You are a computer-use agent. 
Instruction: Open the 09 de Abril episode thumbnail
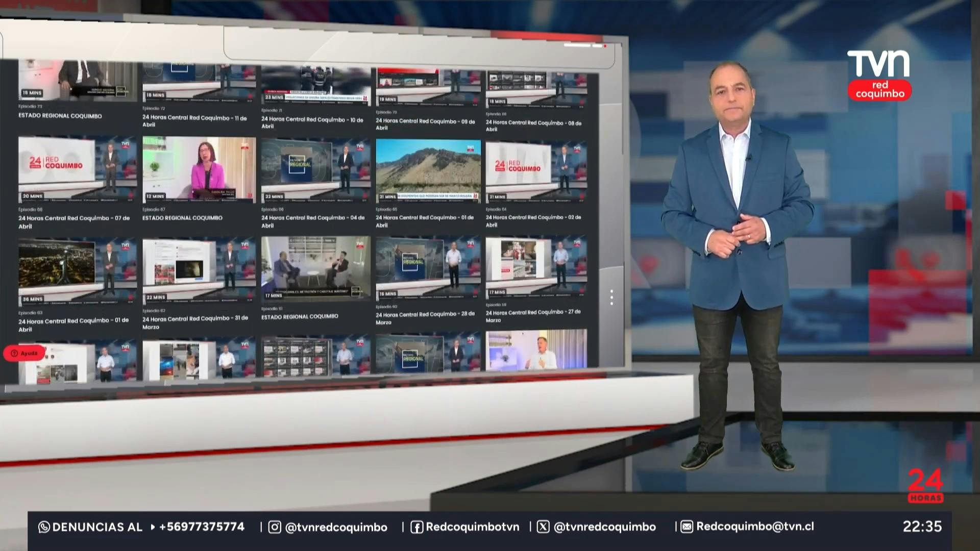(x=428, y=87)
